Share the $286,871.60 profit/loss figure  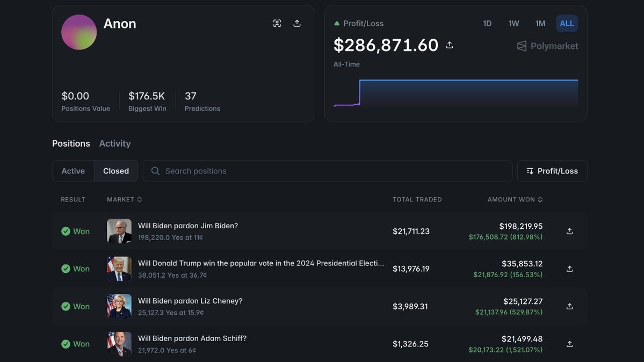tap(450, 45)
